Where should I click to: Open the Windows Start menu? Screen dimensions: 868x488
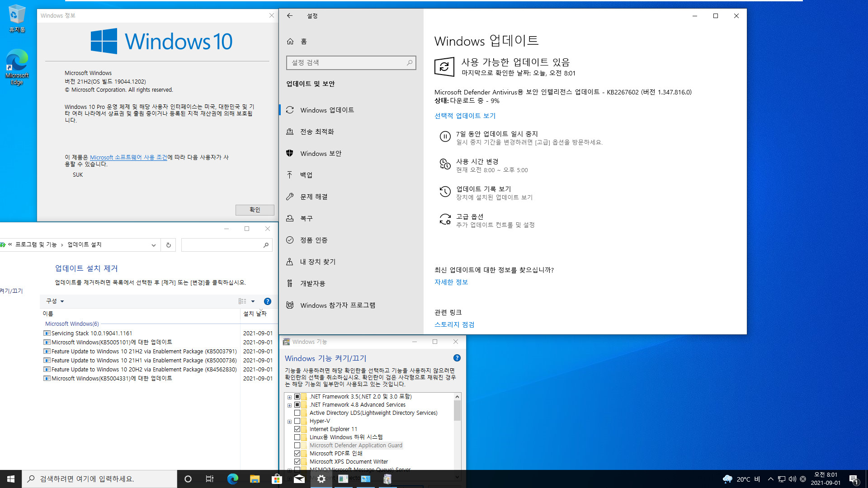pyautogui.click(x=11, y=479)
